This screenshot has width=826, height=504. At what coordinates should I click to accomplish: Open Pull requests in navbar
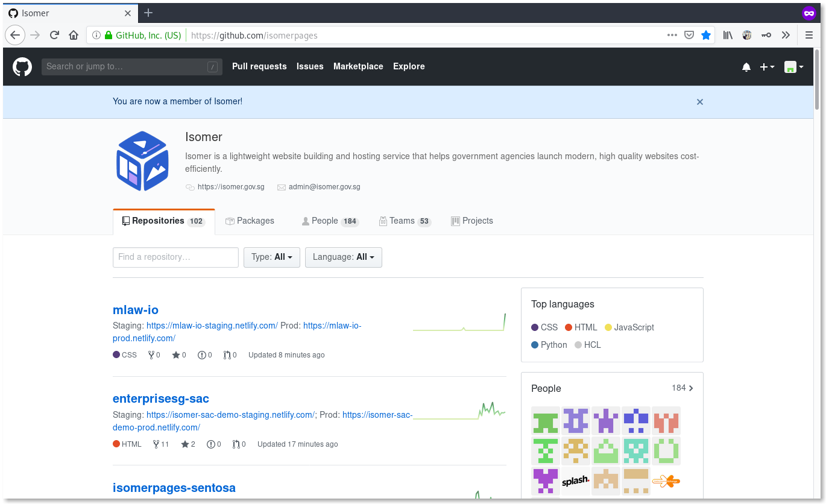coord(259,66)
